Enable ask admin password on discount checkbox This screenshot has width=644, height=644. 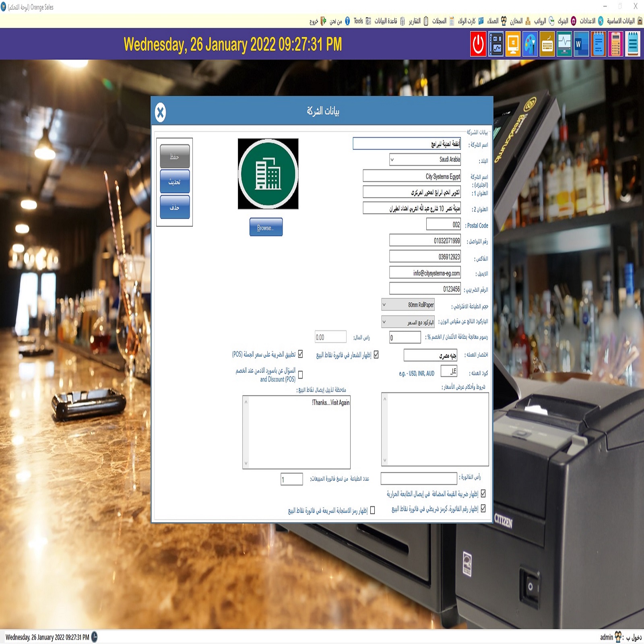[x=300, y=374]
